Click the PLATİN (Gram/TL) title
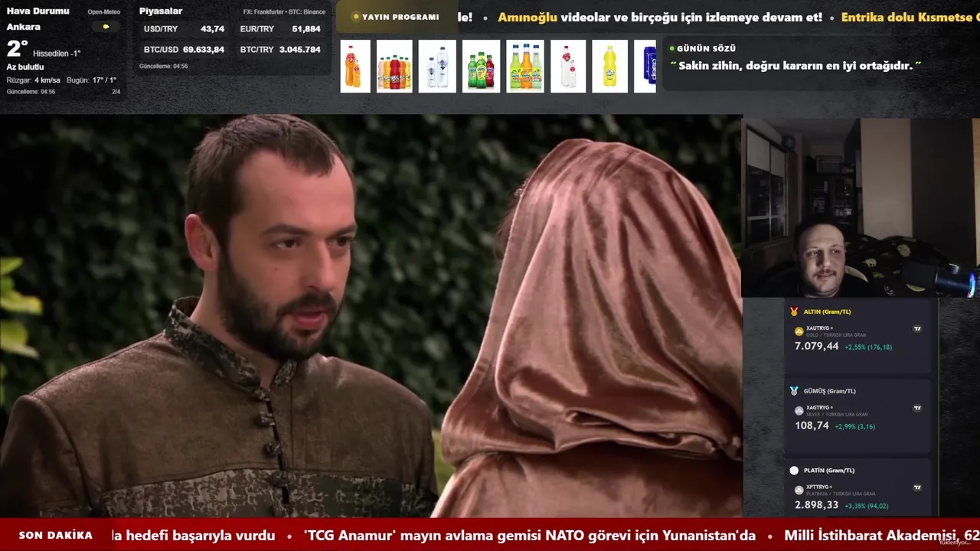This screenshot has width=980, height=551. tap(829, 471)
